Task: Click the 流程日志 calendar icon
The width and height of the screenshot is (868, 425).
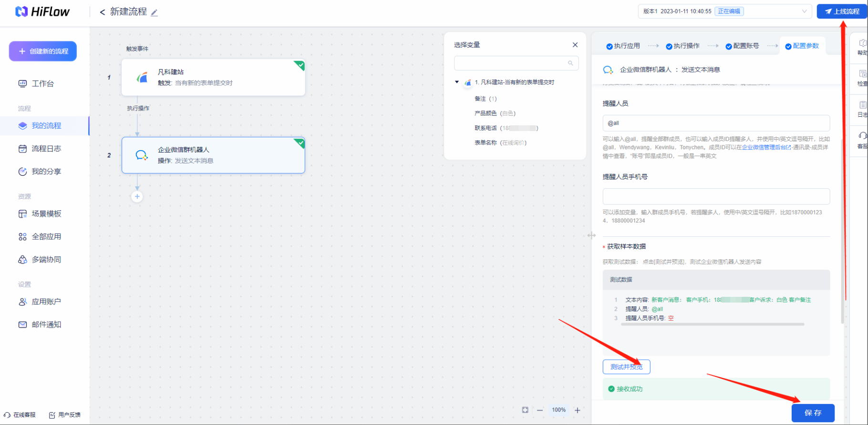Action: pyautogui.click(x=22, y=149)
